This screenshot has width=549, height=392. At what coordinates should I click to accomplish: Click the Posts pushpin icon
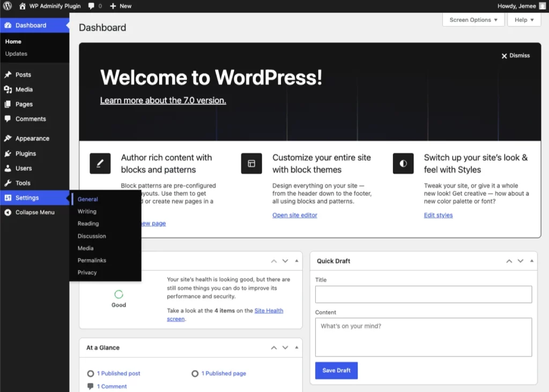pos(8,75)
